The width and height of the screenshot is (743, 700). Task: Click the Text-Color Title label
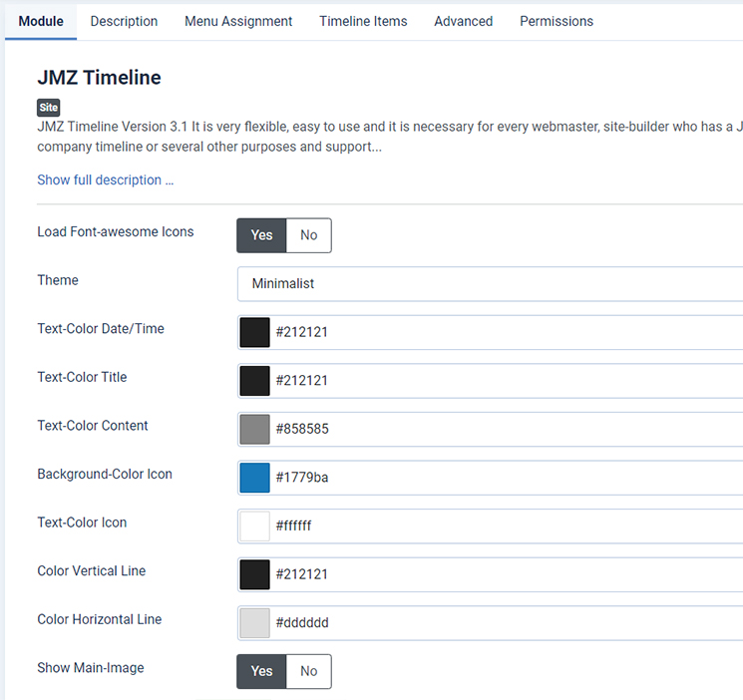point(82,377)
